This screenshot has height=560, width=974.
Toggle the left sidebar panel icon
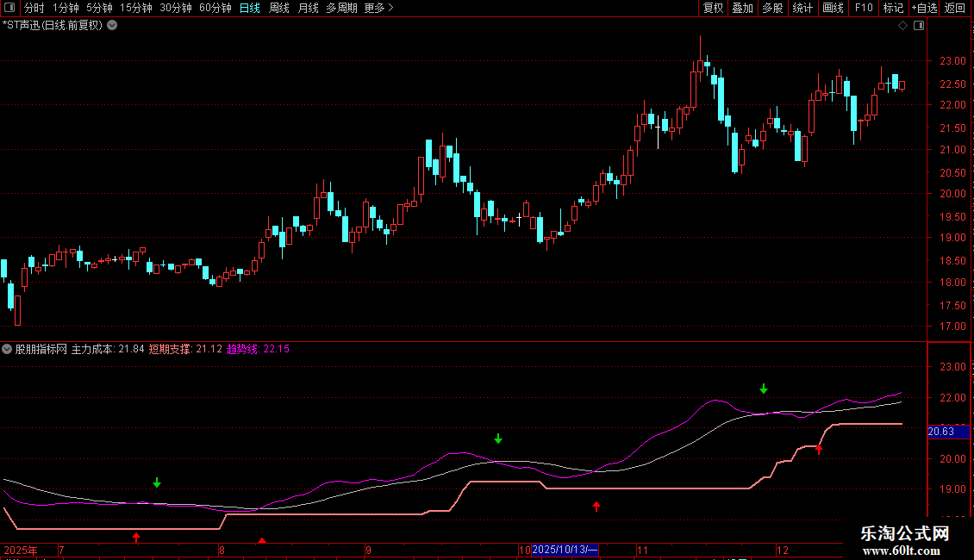point(9,8)
